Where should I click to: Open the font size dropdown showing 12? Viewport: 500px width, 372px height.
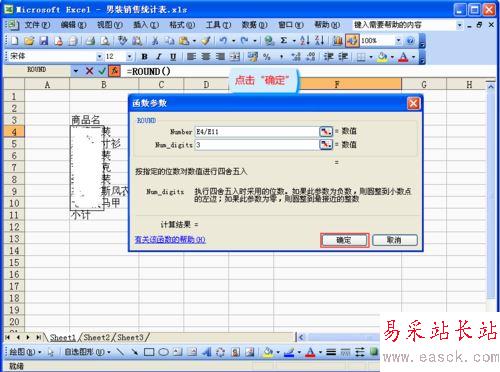[x=129, y=57]
